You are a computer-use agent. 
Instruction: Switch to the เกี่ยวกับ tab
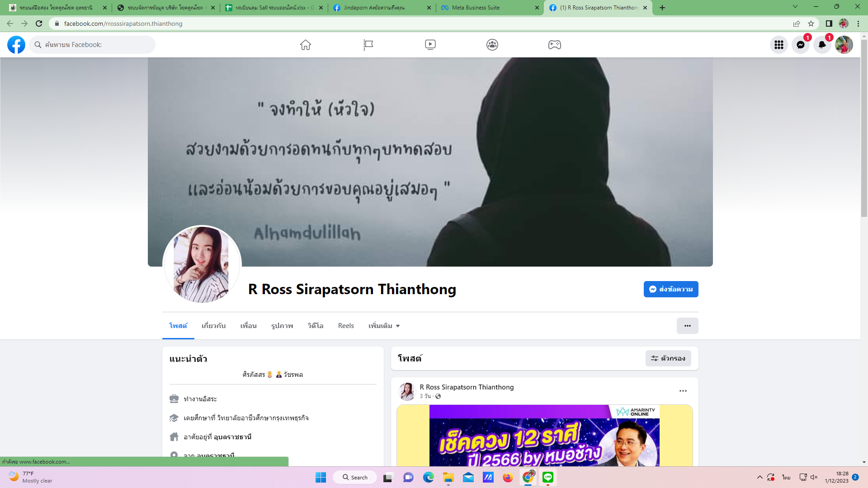click(213, 326)
